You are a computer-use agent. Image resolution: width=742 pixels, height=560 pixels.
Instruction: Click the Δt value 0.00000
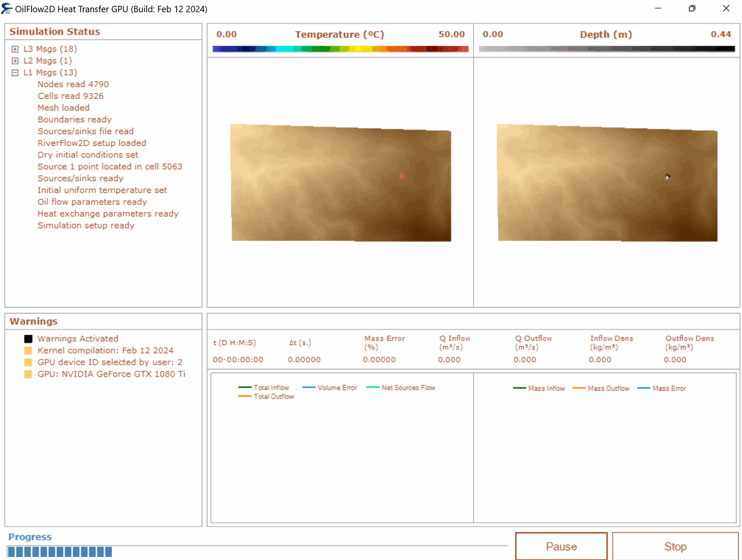pos(304,360)
